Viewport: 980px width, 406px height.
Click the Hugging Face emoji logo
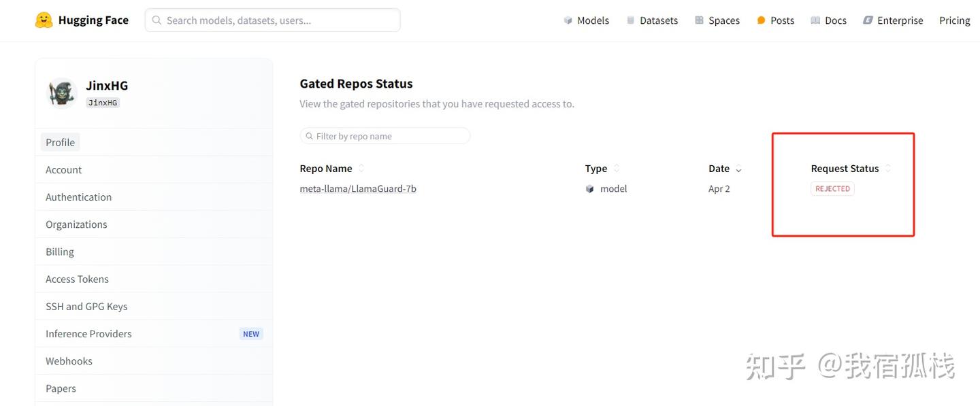(x=44, y=19)
